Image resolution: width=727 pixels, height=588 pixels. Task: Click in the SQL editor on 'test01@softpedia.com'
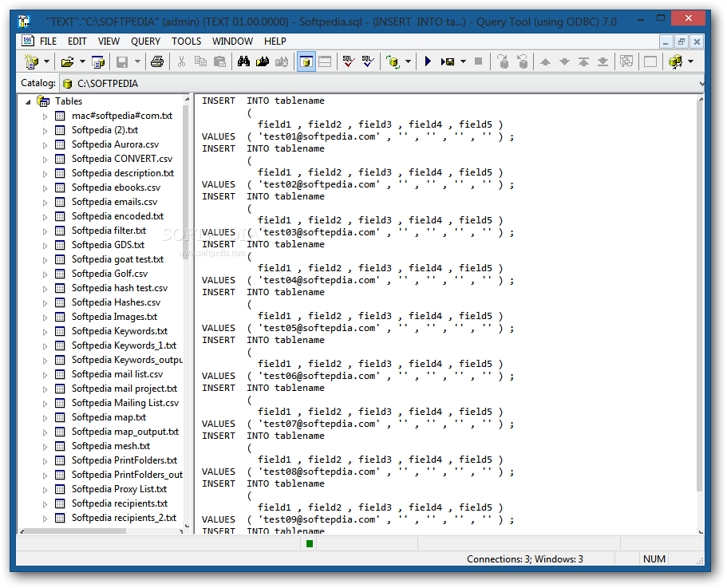(319, 136)
